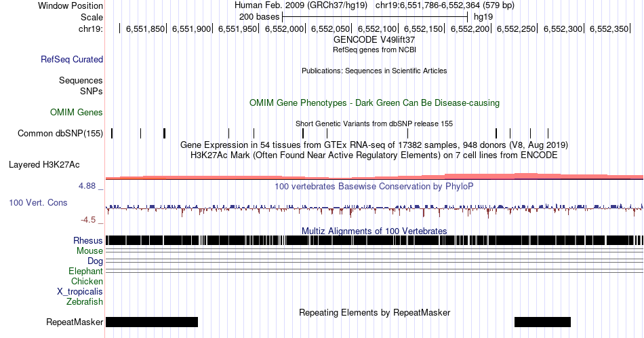
Task: Click the Sequences SNPs track label
Action: point(81,86)
